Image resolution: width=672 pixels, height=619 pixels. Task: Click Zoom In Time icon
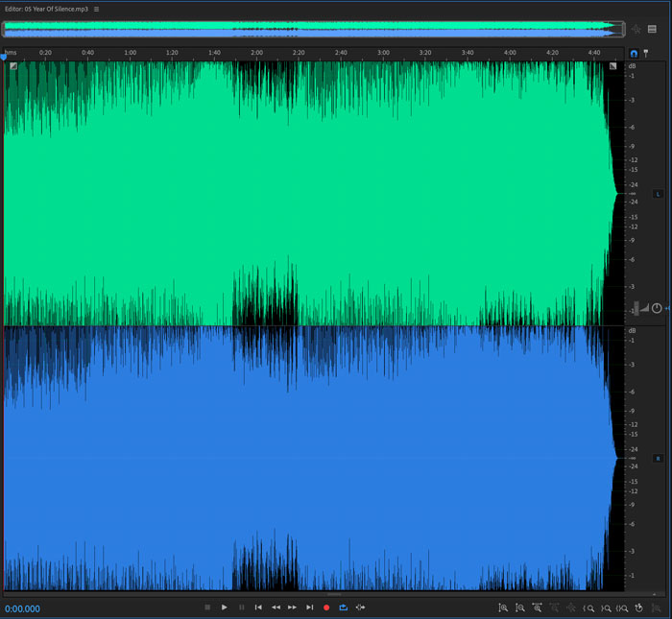(x=537, y=607)
